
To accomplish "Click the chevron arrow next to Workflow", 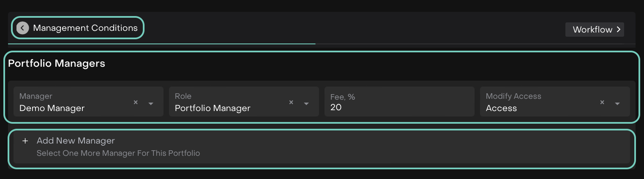I will [619, 30].
